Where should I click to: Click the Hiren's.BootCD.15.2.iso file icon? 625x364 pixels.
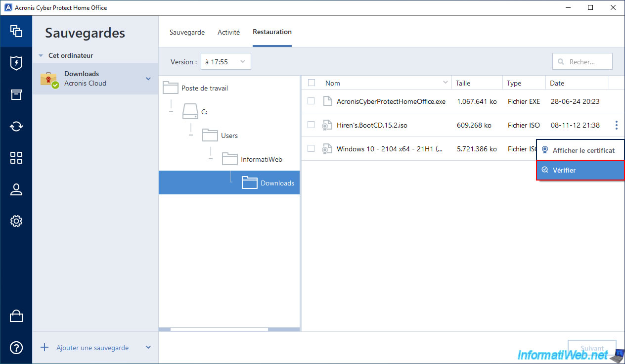(326, 125)
